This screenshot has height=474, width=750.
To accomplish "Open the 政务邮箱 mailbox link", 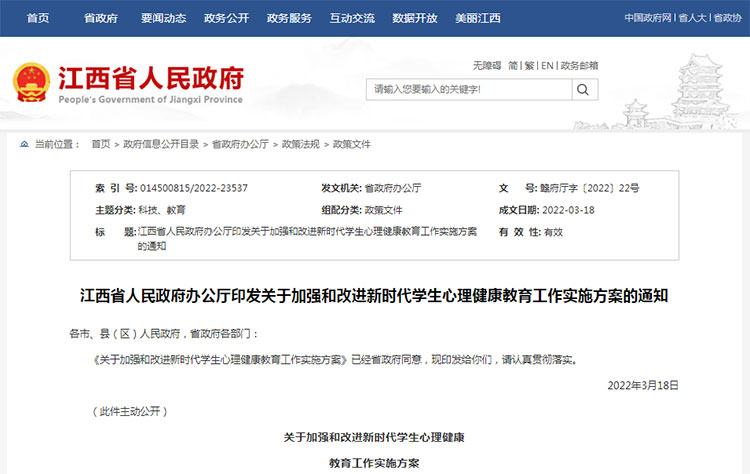I will [579, 65].
